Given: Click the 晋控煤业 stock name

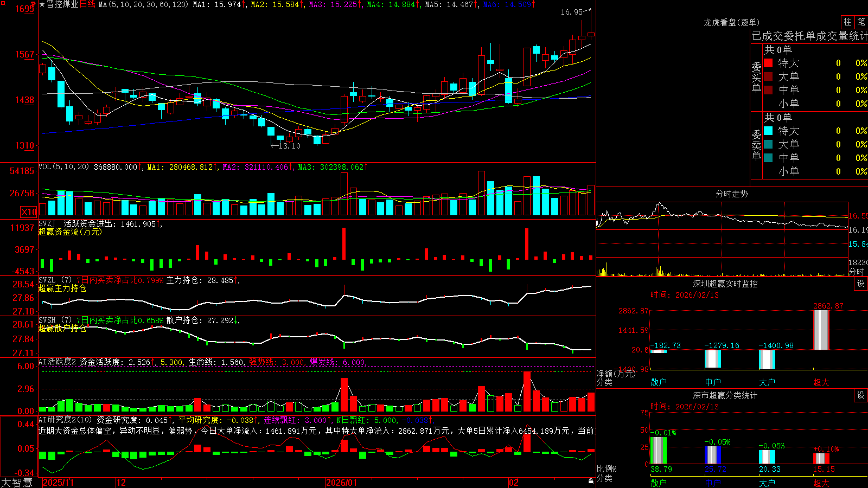Looking at the screenshot, I should point(62,4).
